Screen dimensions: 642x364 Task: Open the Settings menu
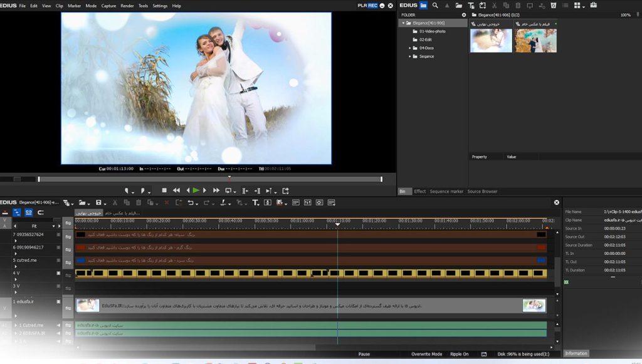(160, 6)
